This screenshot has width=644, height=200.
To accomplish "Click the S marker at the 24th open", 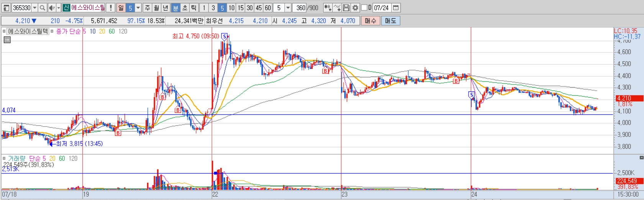I will click(x=471, y=94).
